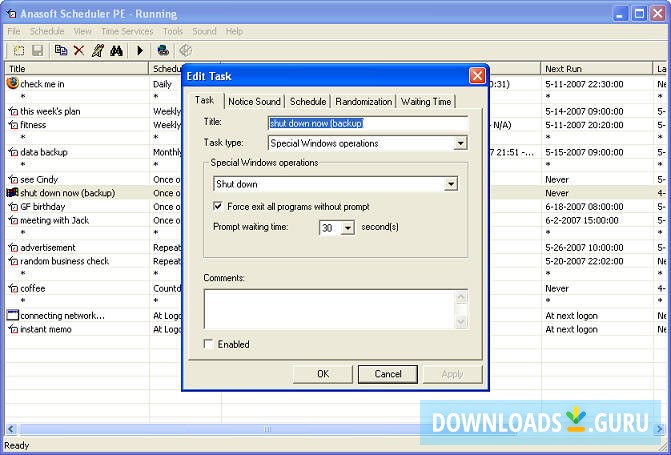The width and height of the screenshot is (671, 455).
Task: Click the network time sync icon
Action: point(163,51)
